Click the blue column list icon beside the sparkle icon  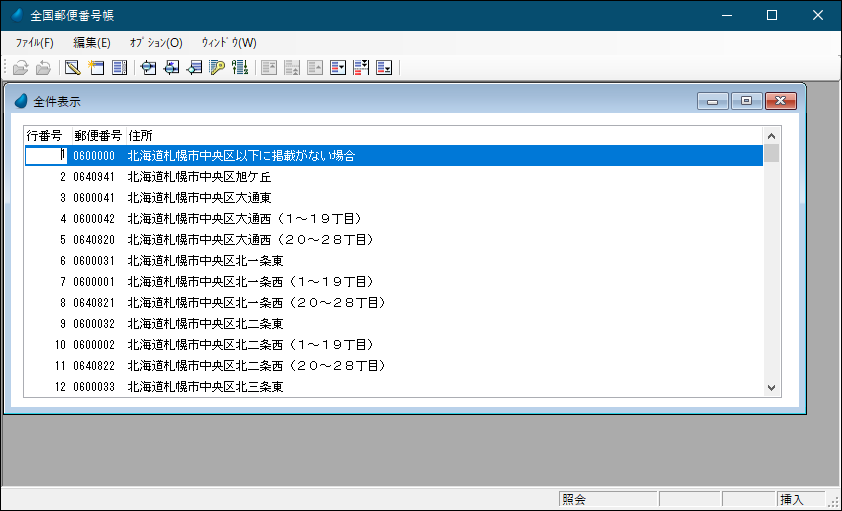point(119,68)
